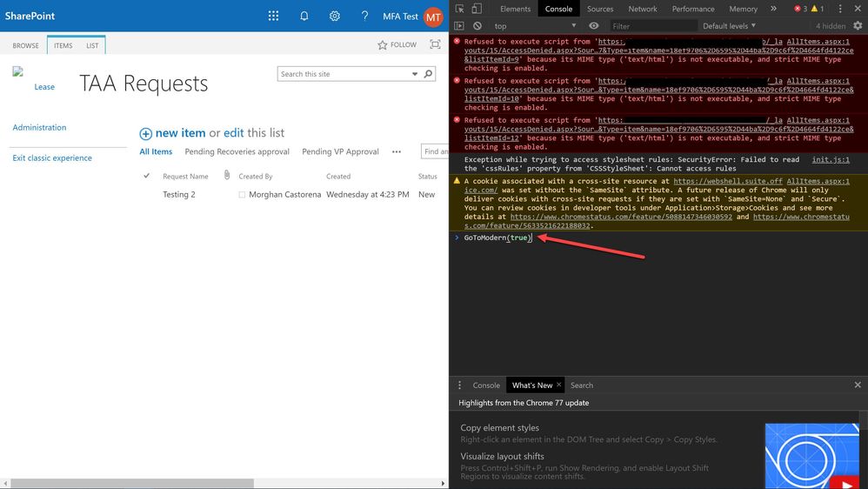Switch to the Memory tab
This screenshot has height=489, width=868.
coord(743,9)
